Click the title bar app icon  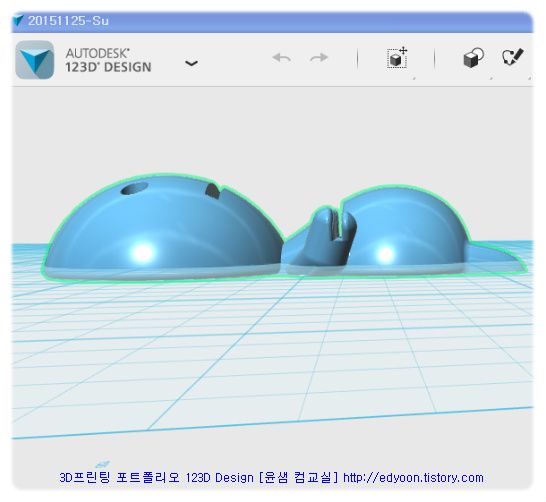click(x=18, y=21)
